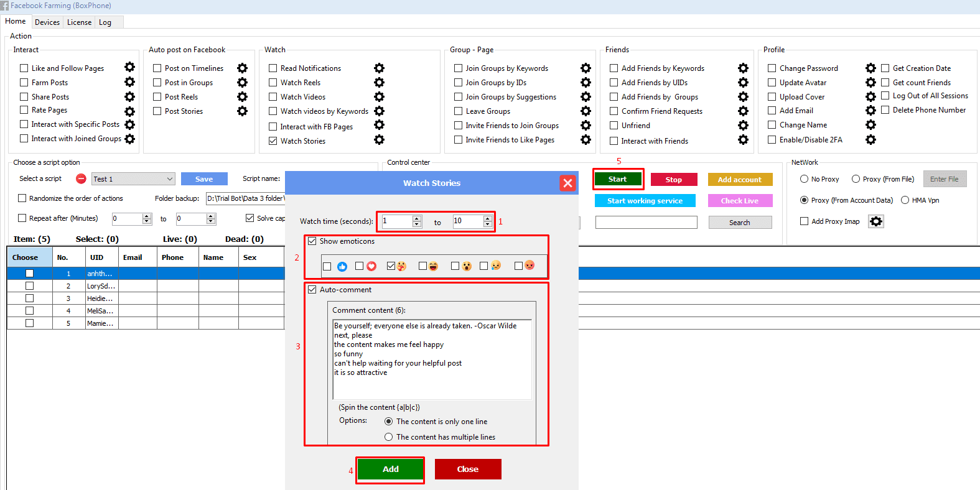This screenshot has height=490, width=980.
Task: Decrease minimum watch time stepper
Action: pos(417,224)
